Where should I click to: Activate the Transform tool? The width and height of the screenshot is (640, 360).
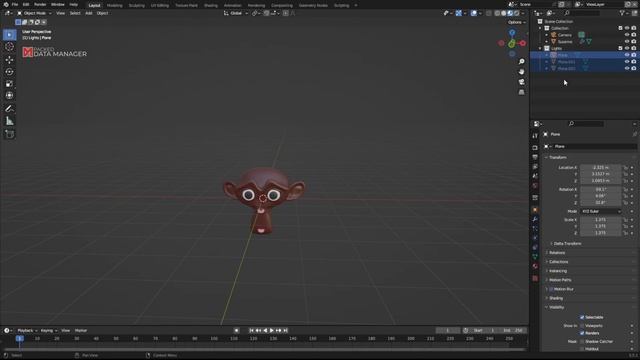pos(9,96)
